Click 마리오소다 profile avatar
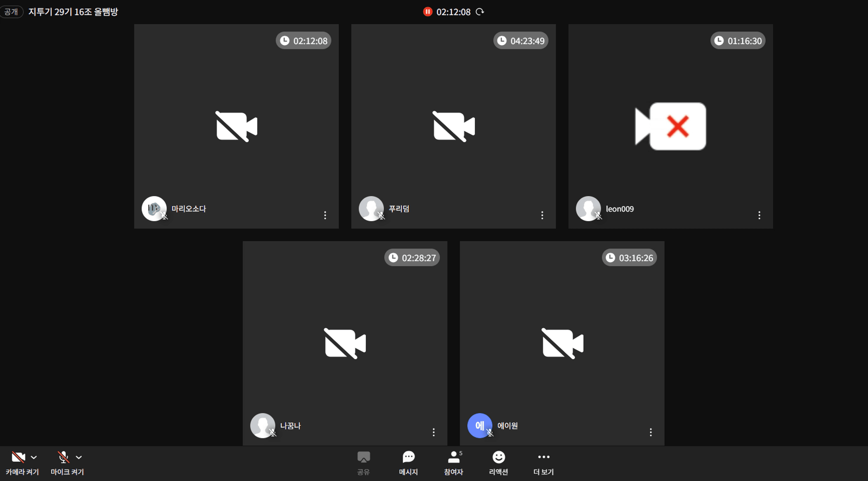Viewport: 868px width, 481px height. tap(154, 209)
